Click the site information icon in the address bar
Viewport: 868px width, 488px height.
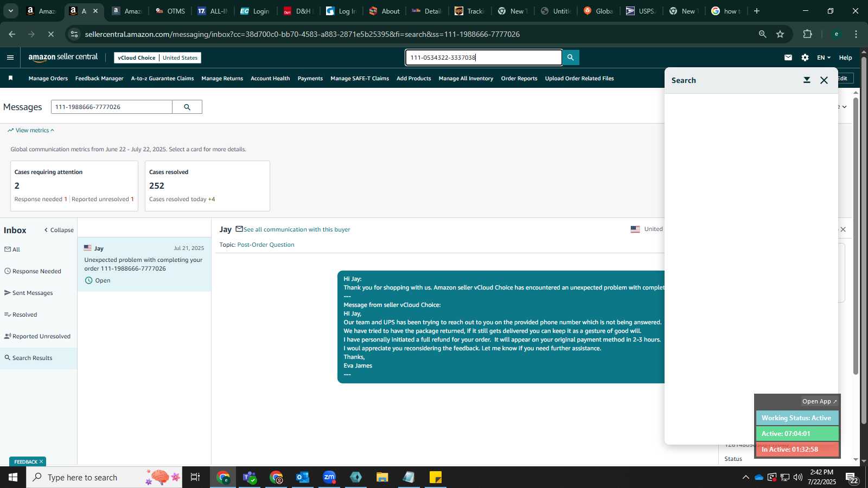click(74, 34)
